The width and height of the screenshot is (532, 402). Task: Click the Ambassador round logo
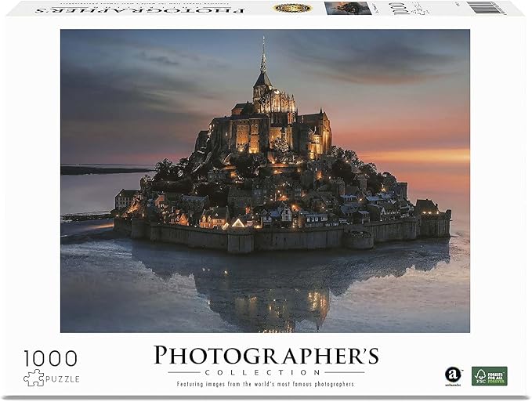[x=454, y=375]
